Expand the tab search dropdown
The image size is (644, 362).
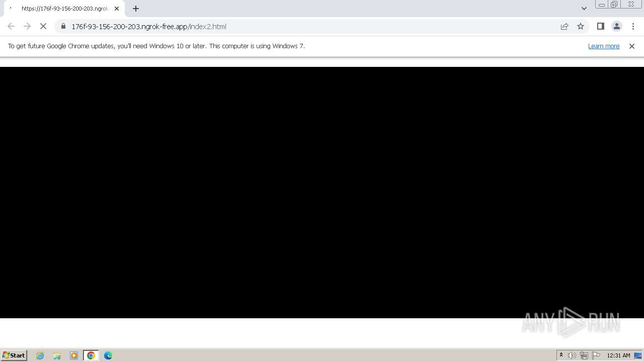click(584, 8)
